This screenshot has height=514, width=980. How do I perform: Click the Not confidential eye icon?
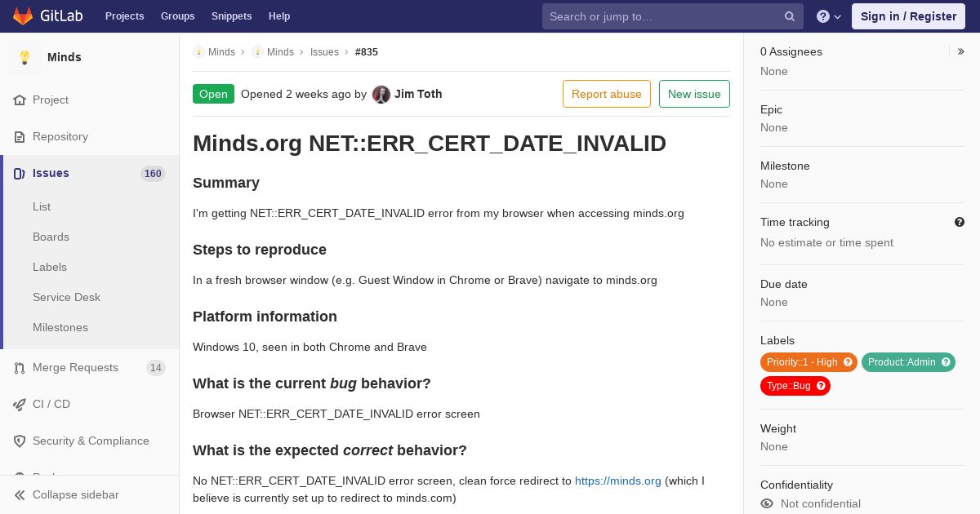767,504
